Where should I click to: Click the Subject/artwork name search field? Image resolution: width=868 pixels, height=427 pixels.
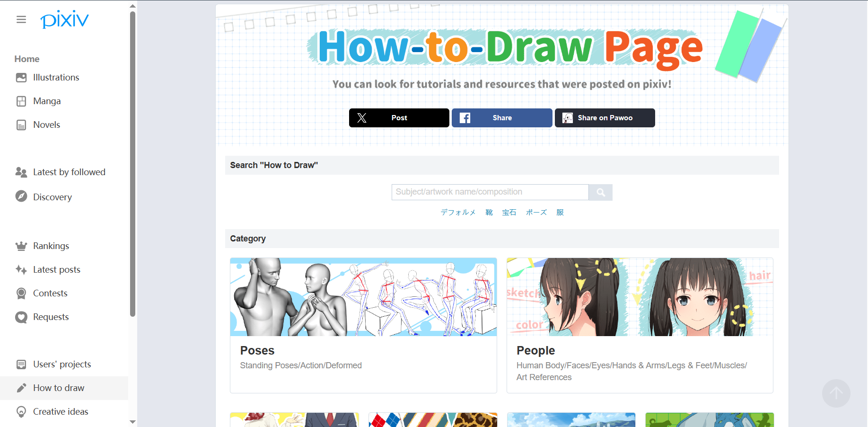pyautogui.click(x=490, y=192)
